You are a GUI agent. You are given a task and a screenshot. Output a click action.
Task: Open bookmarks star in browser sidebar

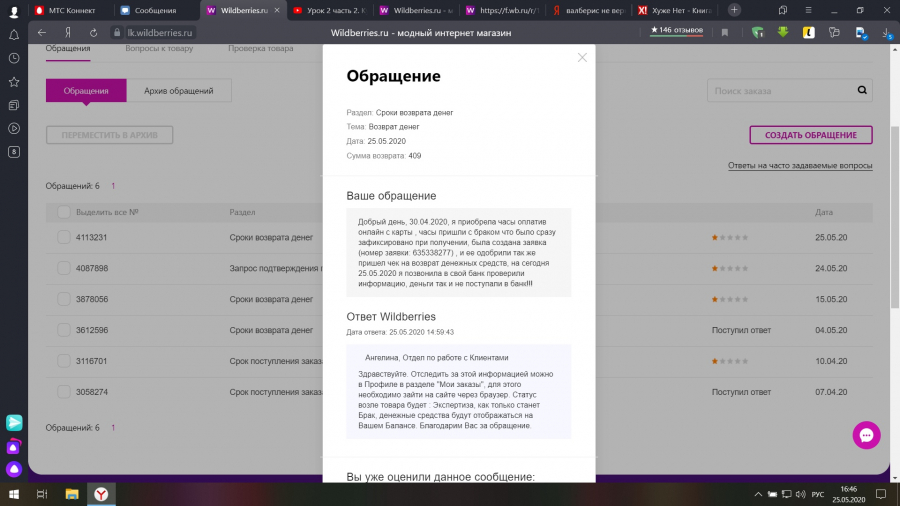(x=14, y=81)
